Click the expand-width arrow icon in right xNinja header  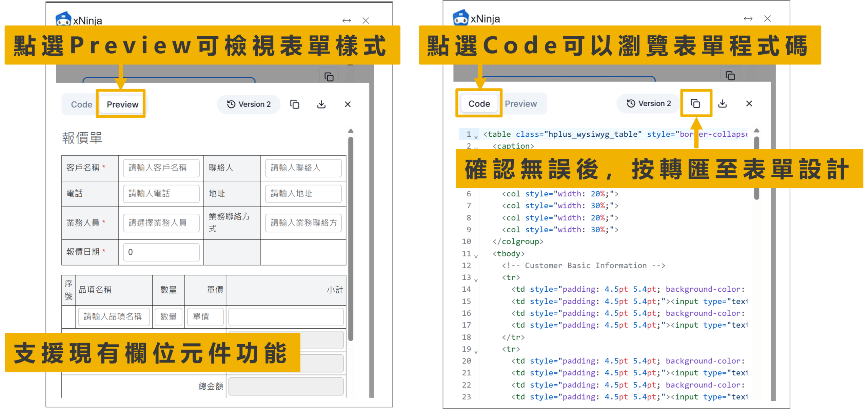(x=748, y=19)
